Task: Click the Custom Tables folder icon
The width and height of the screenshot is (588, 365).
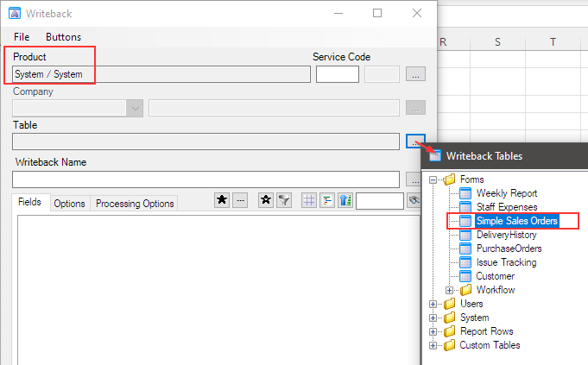Action: 449,345
